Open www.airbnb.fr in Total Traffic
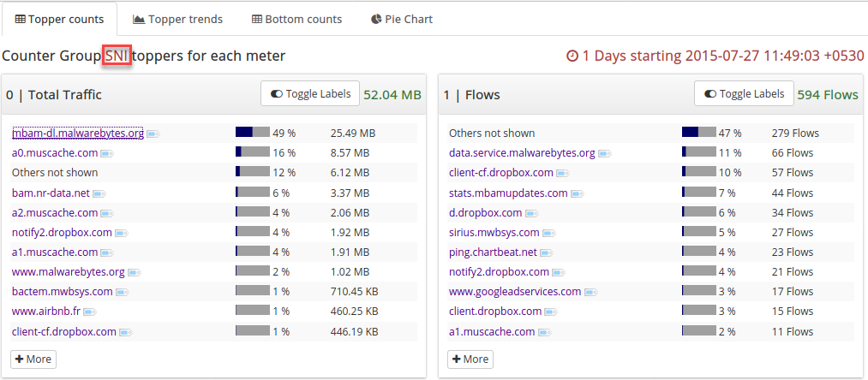 pyautogui.click(x=46, y=312)
